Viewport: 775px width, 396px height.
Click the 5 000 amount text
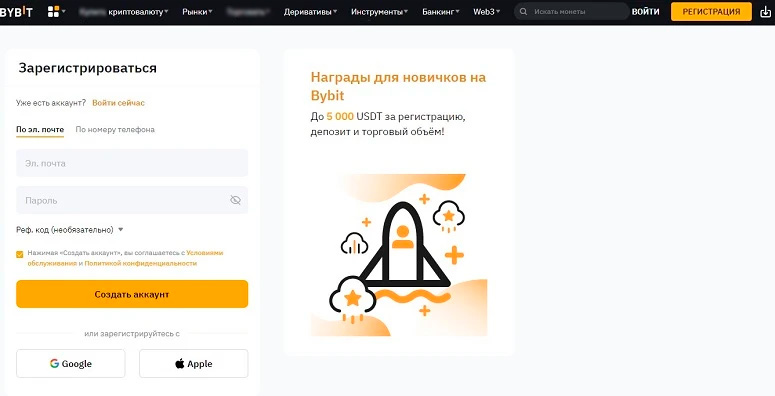(340, 117)
